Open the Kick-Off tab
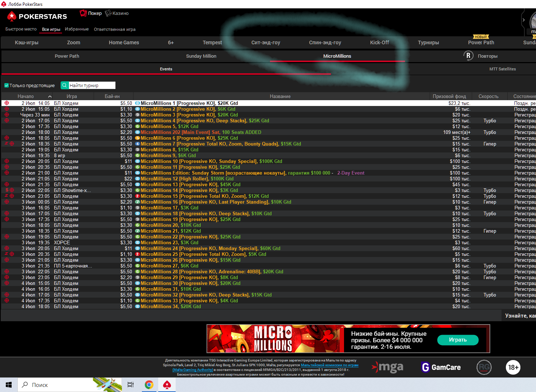The width and height of the screenshot is (536, 392). point(379,42)
